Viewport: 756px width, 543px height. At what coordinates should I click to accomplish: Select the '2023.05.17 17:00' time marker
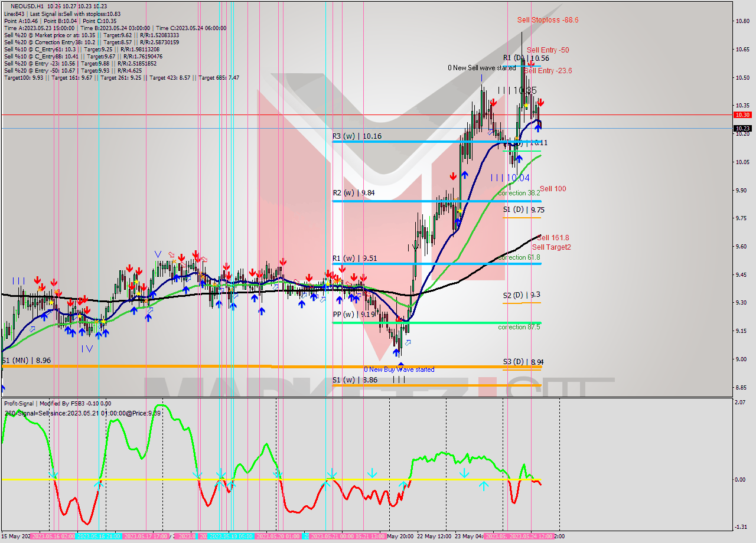146,537
